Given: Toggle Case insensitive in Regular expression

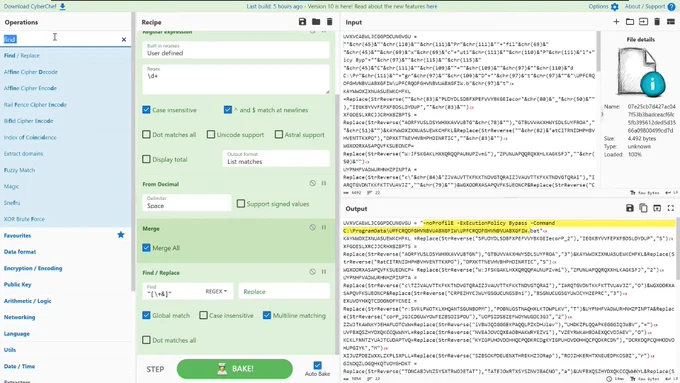Looking at the screenshot, I should (x=146, y=110).
